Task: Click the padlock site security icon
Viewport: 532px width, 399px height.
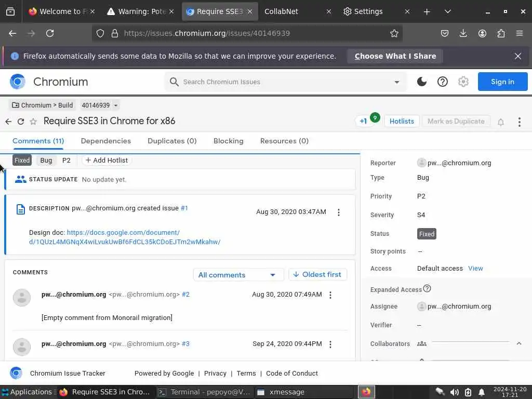Action: click(115, 33)
